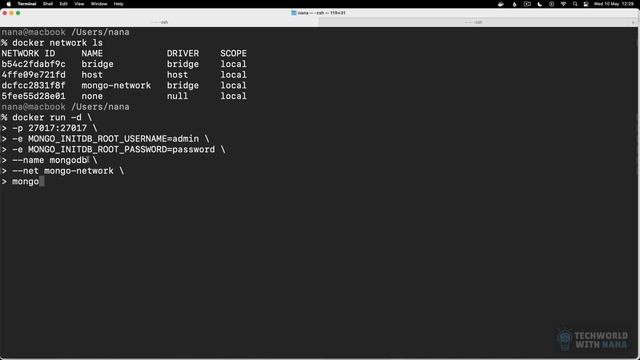This screenshot has height=360, width=640.
Task: Click network ID '4ffe09e721fd'
Action: point(33,75)
